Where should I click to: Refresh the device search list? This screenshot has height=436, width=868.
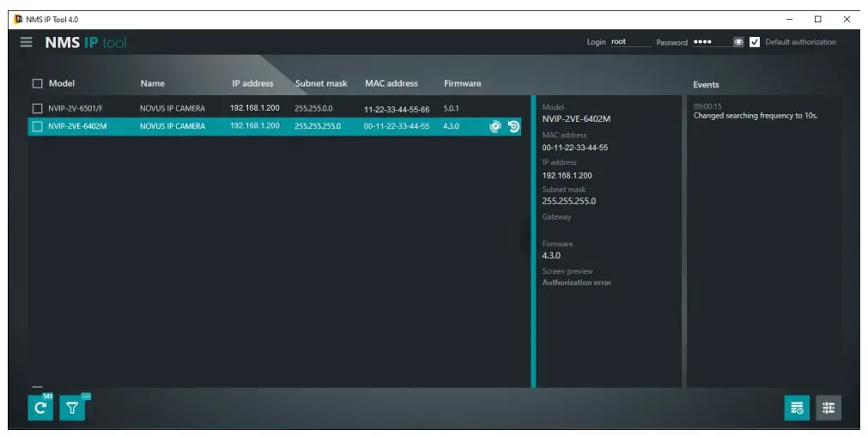(40, 408)
